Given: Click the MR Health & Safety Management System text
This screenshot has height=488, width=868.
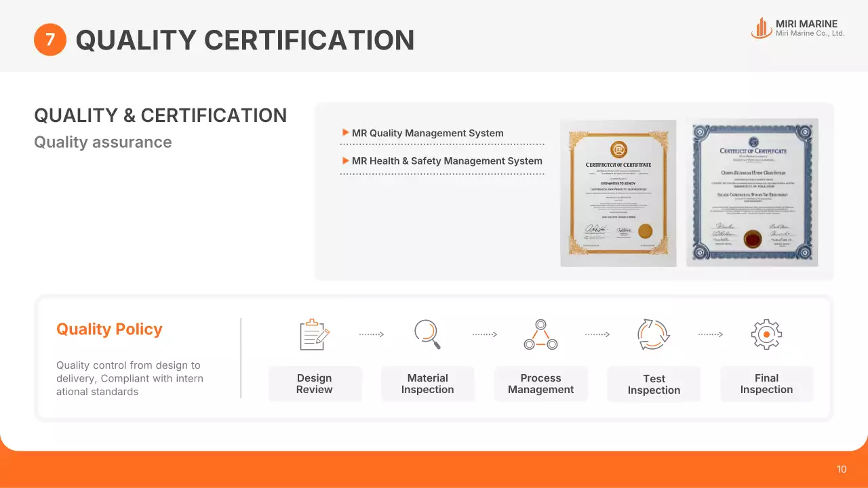Looking at the screenshot, I should click(447, 161).
